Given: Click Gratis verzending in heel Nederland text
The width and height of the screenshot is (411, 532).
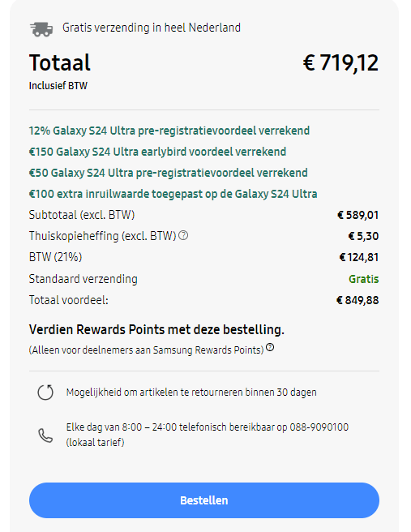Looking at the screenshot, I should click(152, 28).
